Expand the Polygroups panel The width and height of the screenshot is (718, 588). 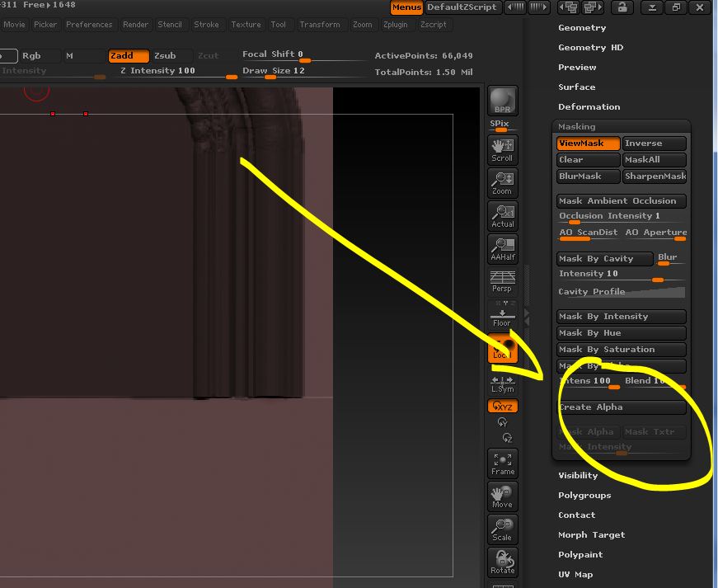pyautogui.click(x=585, y=495)
